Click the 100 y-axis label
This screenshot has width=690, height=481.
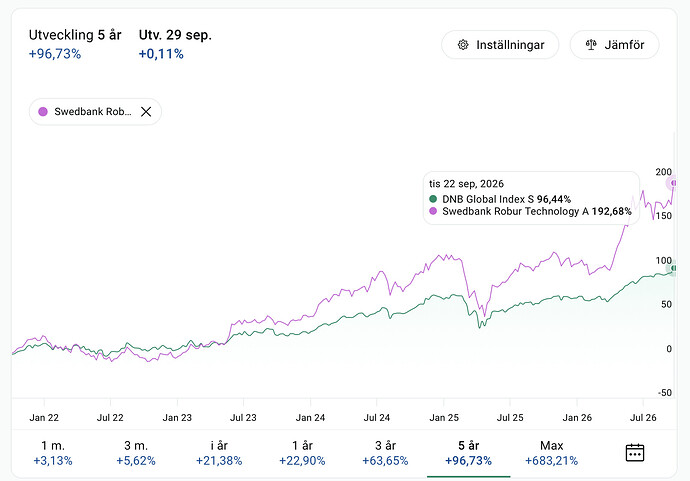664,260
